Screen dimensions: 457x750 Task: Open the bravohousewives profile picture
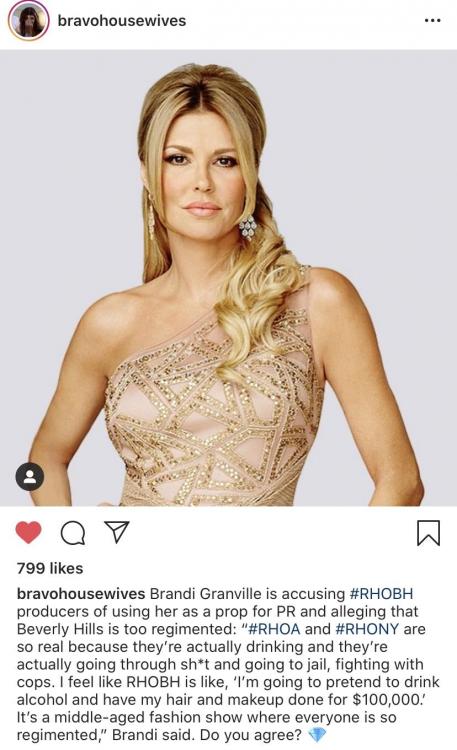28,21
